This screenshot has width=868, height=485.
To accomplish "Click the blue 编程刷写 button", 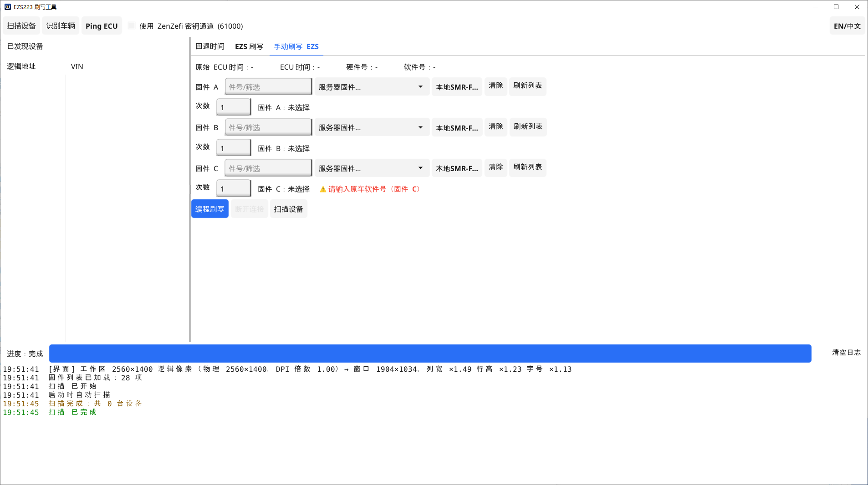I will pyautogui.click(x=210, y=209).
